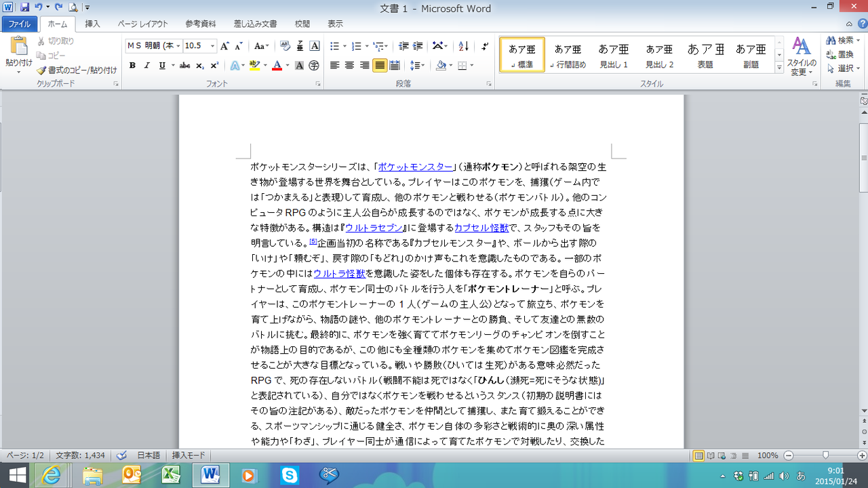Image resolution: width=868 pixels, height=488 pixels.
Task: Open the ポケットモンスター hyperlink in document
Action: 415,167
